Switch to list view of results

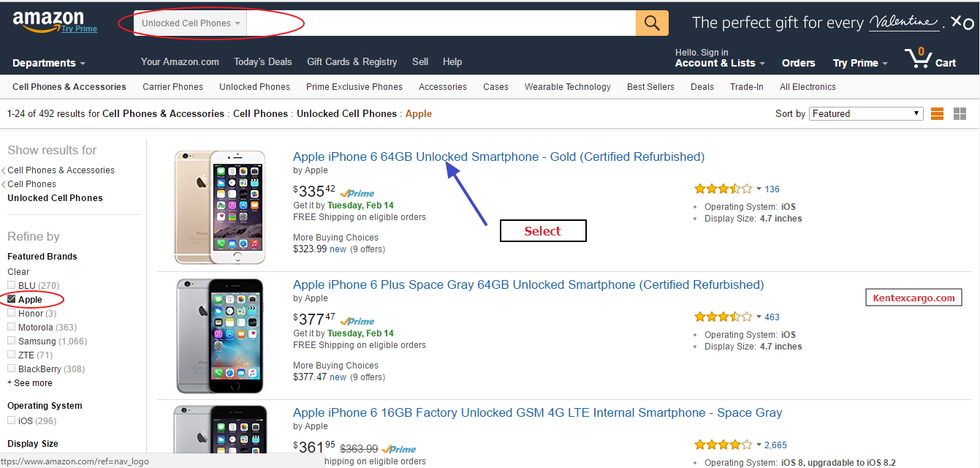[937, 114]
